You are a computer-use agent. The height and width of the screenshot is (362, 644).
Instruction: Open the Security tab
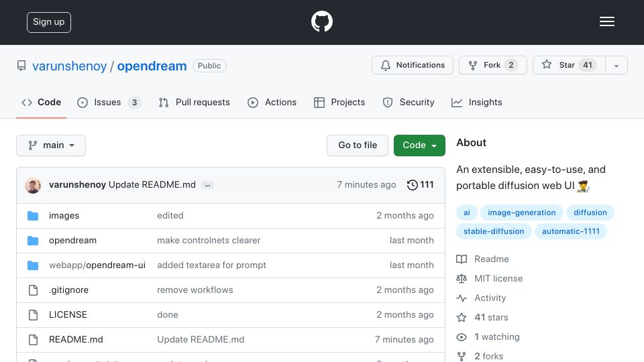tap(409, 102)
